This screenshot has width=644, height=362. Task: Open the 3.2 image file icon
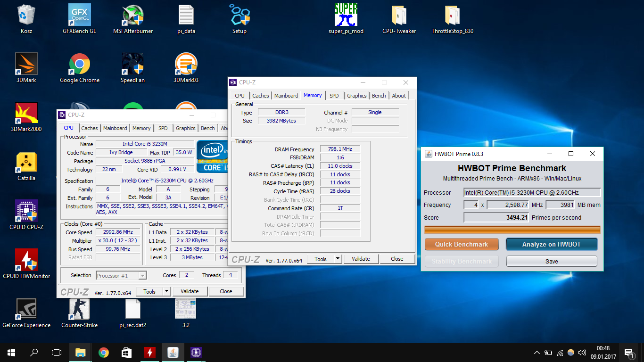pyautogui.click(x=186, y=313)
